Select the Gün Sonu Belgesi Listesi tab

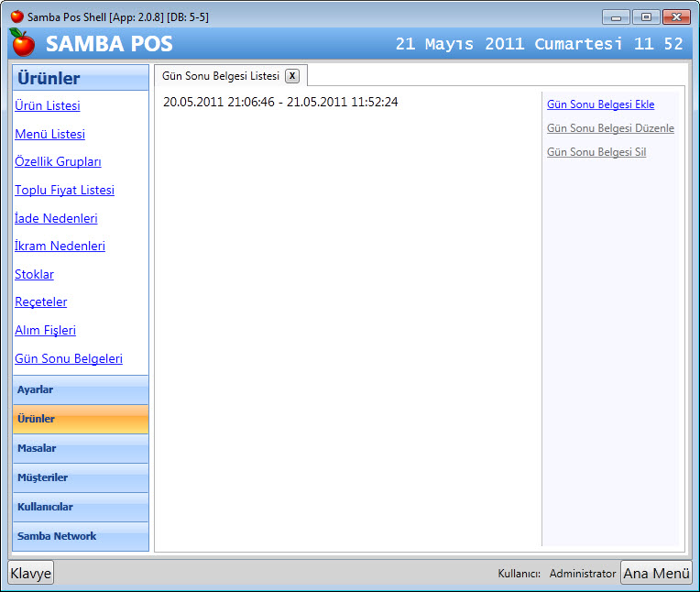coord(220,76)
